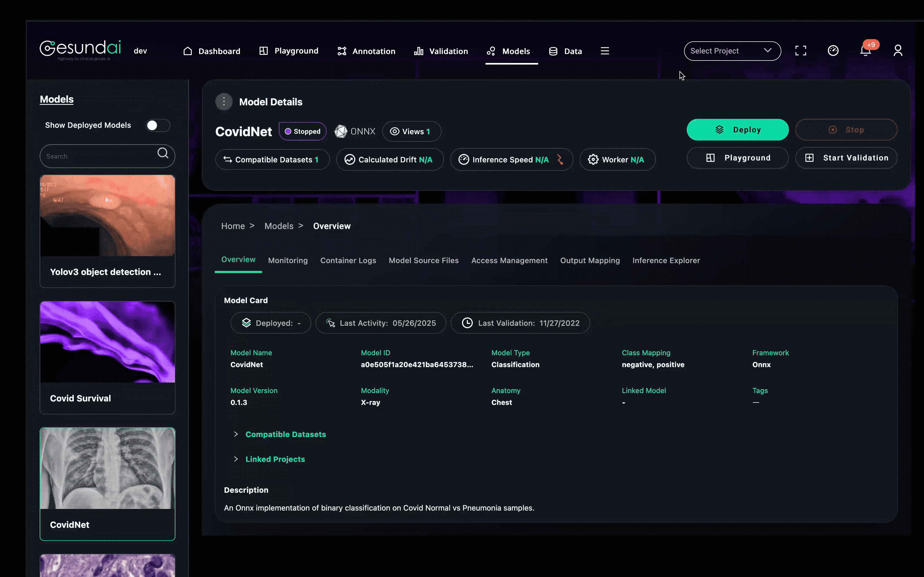924x577 pixels.
Task: Click the Dashboard home icon
Action: [x=188, y=51]
